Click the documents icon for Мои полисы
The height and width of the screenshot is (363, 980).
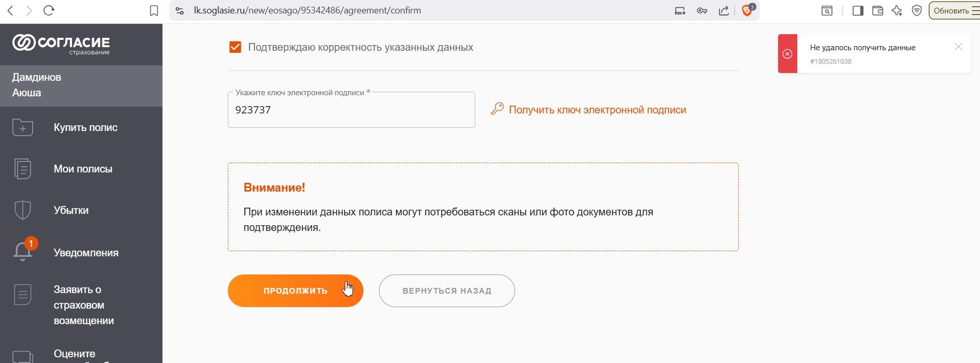point(23,169)
